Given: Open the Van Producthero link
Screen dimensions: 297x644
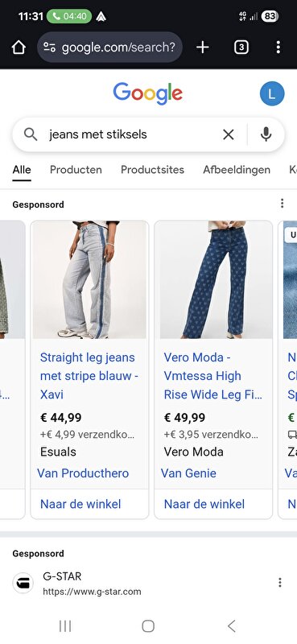Looking at the screenshot, I should click(x=83, y=473).
